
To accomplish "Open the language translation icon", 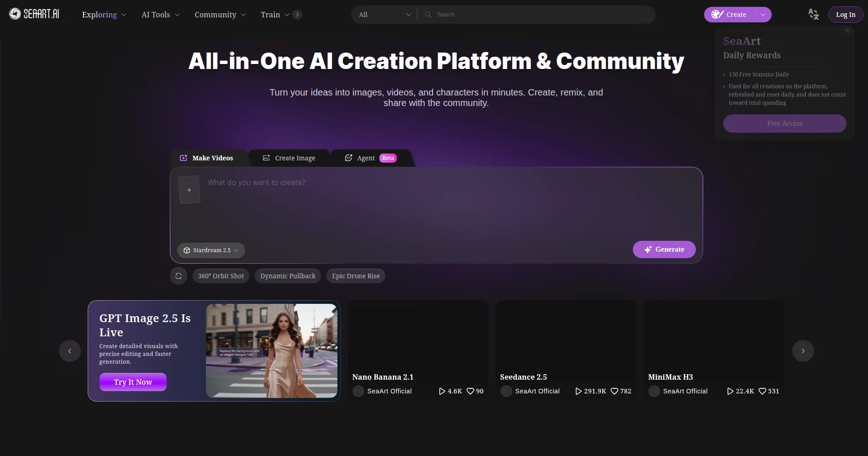I will 813,15.
